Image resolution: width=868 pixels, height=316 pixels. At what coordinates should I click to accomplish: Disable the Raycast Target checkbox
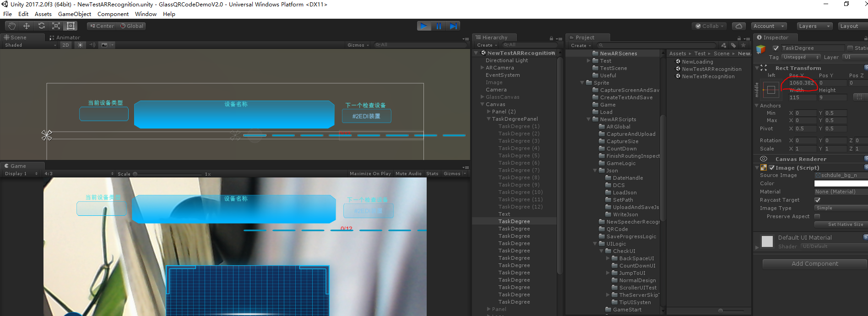point(818,200)
